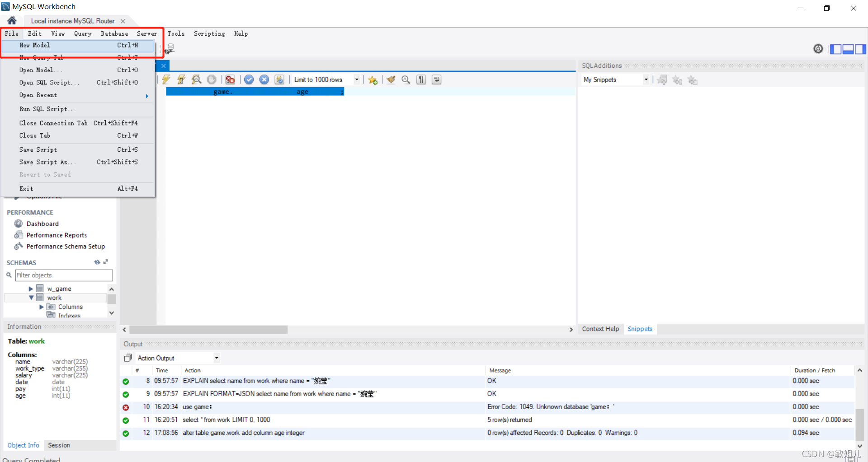Toggle the left sidebar panel visibility

click(x=836, y=49)
